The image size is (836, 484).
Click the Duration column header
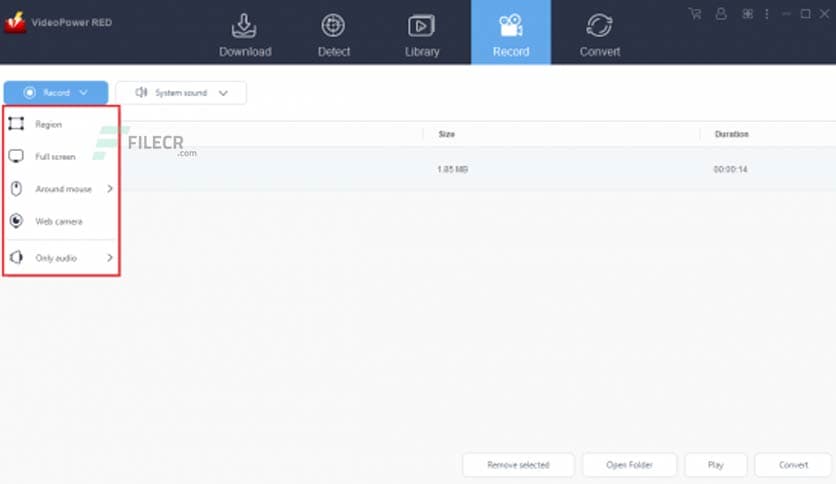(732, 134)
